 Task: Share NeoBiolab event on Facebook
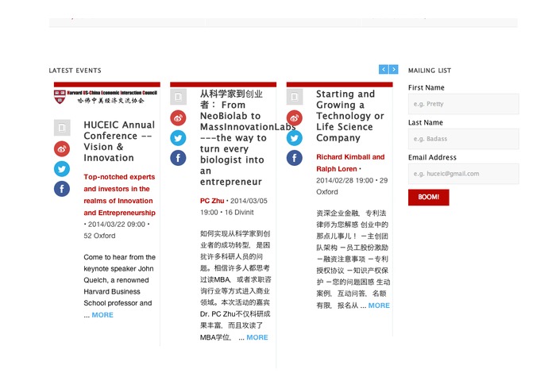(178, 158)
